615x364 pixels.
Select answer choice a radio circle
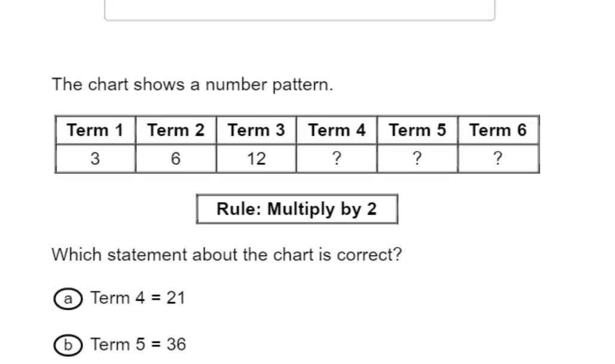(x=68, y=299)
